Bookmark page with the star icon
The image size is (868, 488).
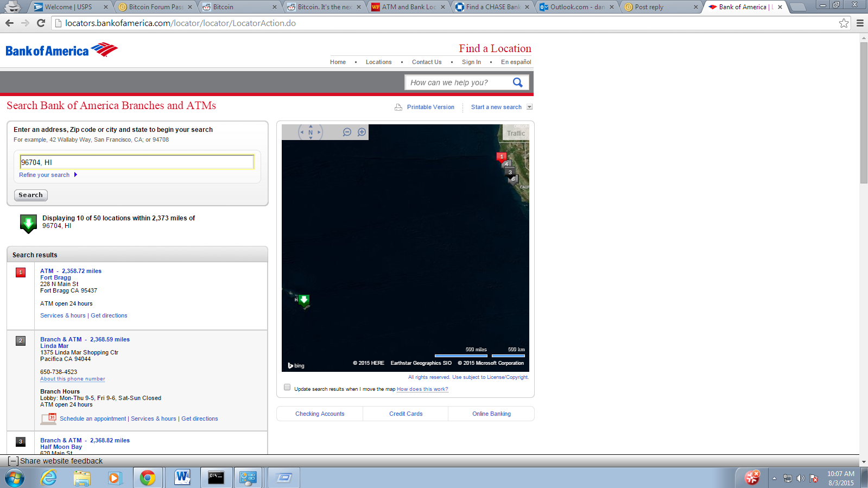coord(844,23)
